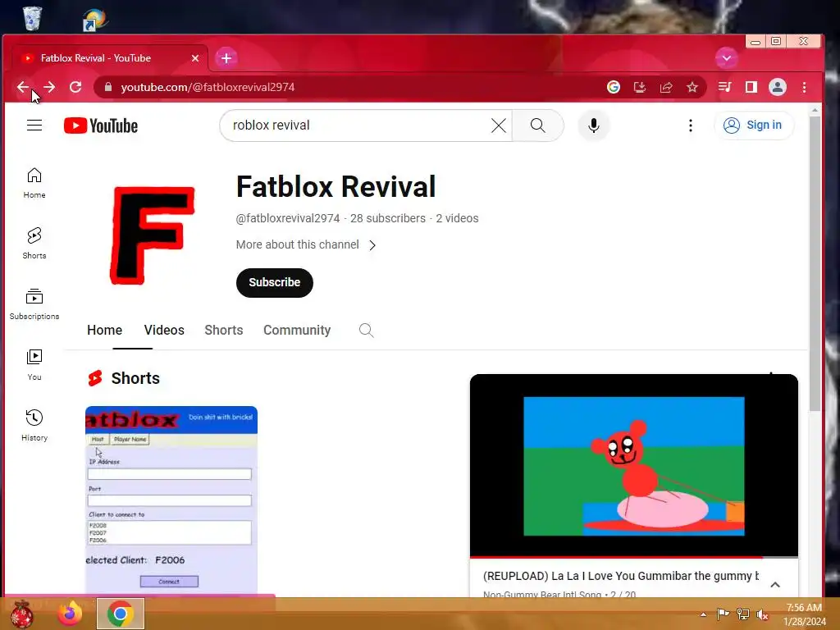Select the Recycle Bin desktop icon
Image resolution: width=840 pixels, height=630 pixels.
pyautogui.click(x=32, y=18)
